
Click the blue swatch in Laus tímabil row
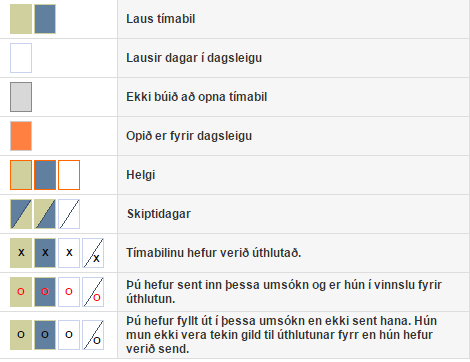point(45,19)
